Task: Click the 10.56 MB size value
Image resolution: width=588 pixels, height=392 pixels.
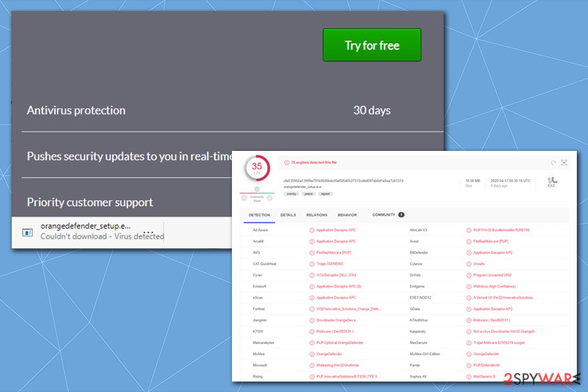Action: point(472,181)
